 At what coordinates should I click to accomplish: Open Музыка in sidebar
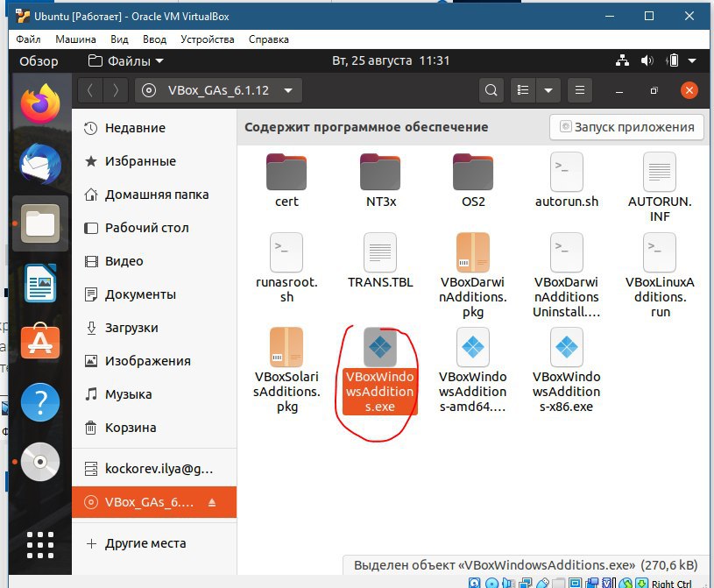point(154,394)
